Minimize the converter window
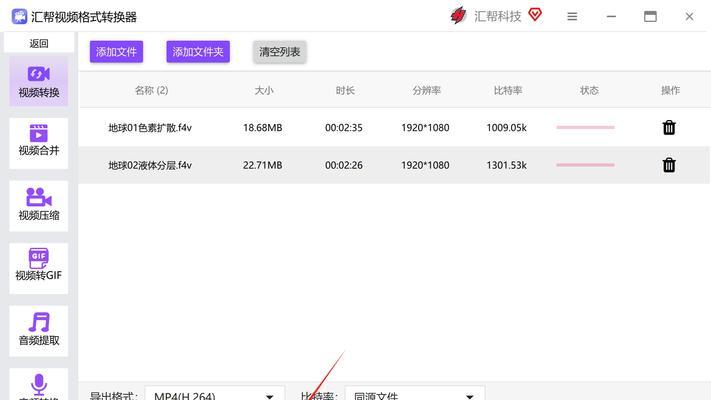 click(611, 17)
